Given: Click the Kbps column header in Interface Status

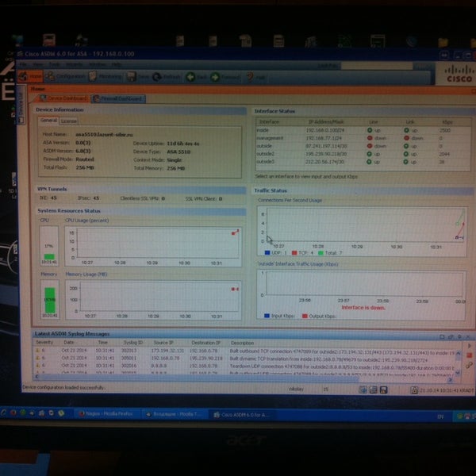Looking at the screenshot, I should click(x=447, y=122).
